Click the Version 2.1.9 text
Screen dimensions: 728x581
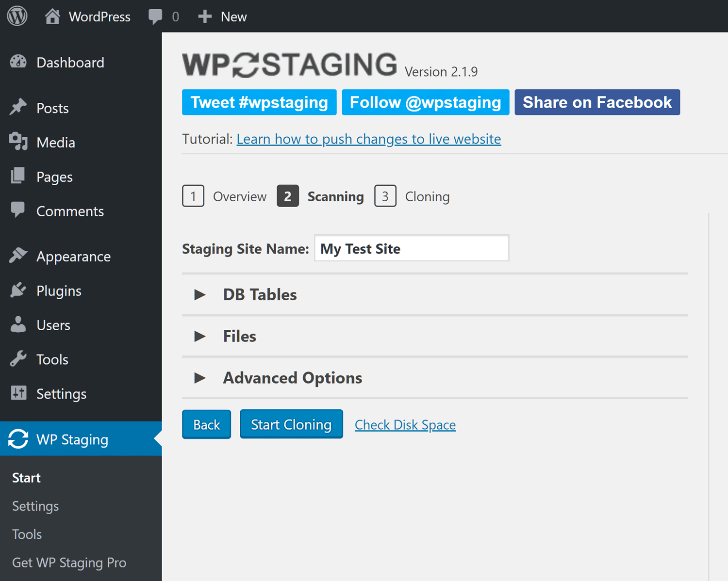[441, 72]
